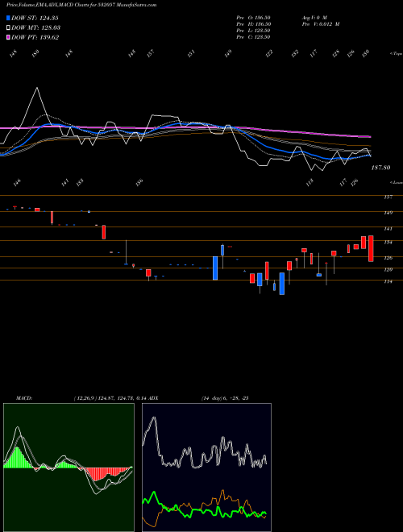Click the Pre O: 136.50 value
Viewport: 403px width, 532px height.
pos(253,18)
